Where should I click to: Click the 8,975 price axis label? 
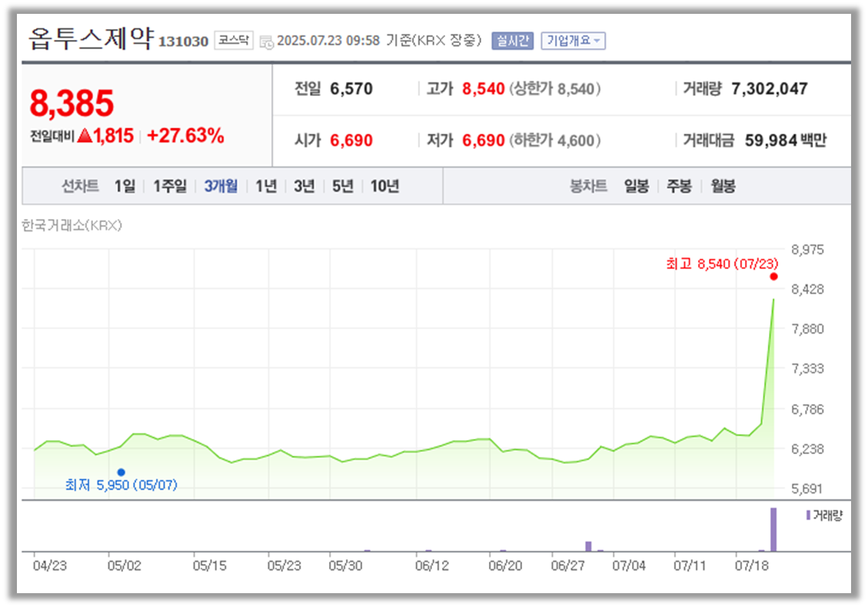807,250
